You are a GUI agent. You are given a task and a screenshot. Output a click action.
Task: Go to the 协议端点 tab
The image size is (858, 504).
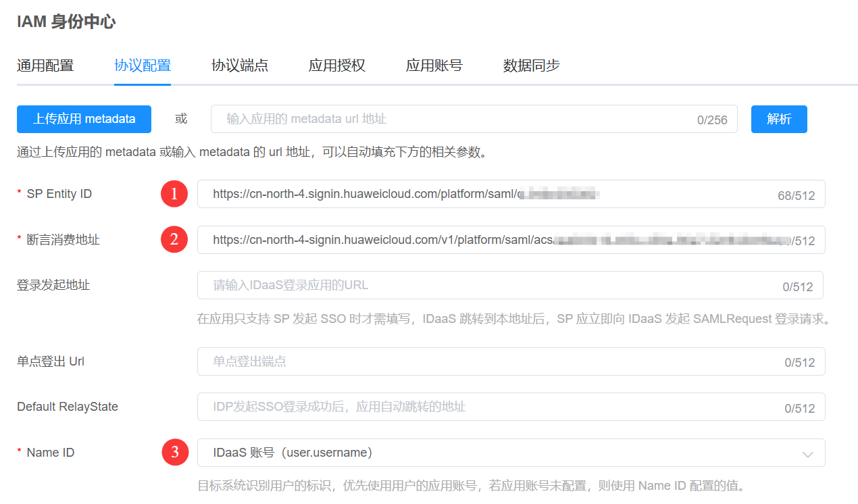point(240,66)
